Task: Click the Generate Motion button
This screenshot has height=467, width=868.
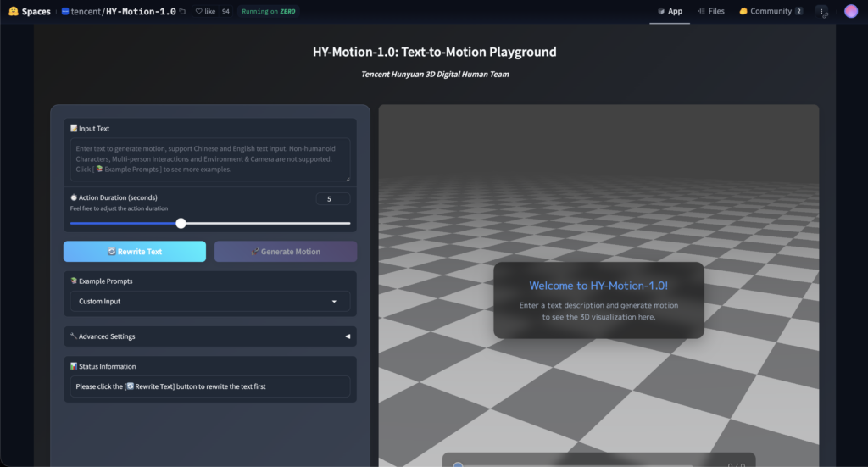Action: pos(286,252)
